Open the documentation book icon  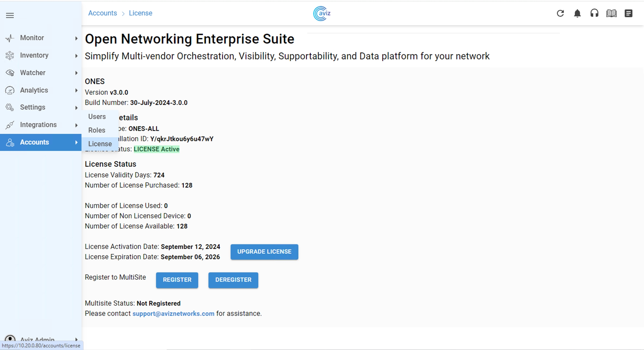tap(611, 13)
